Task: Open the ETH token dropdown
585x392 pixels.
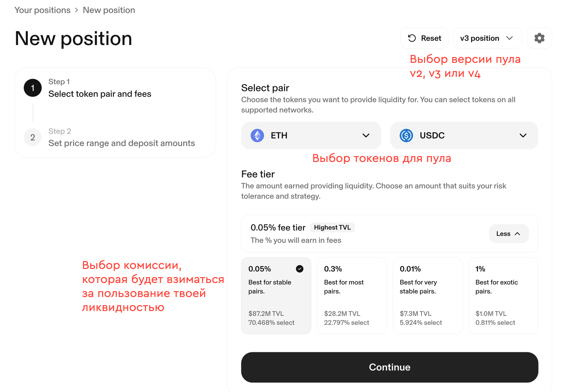Action: coord(311,136)
